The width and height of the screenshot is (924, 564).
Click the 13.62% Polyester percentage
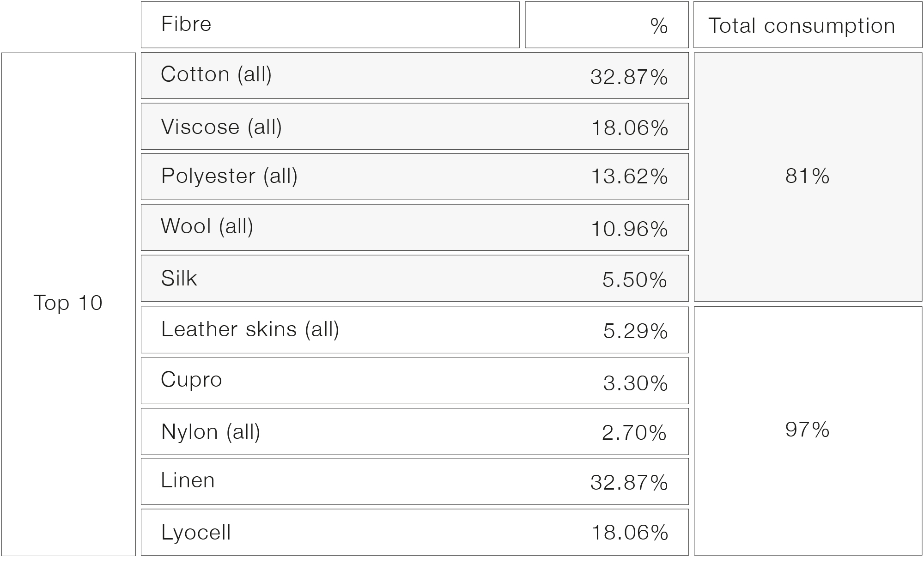[x=629, y=177]
